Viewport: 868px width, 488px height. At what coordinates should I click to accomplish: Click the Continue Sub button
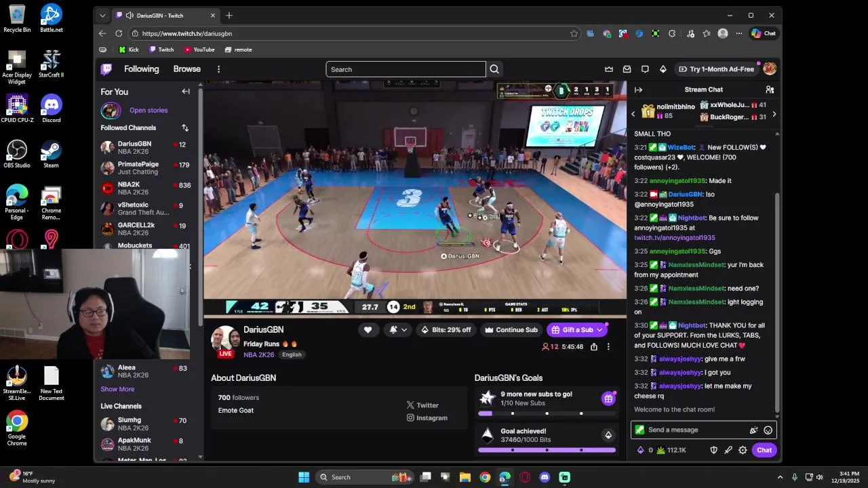click(511, 330)
